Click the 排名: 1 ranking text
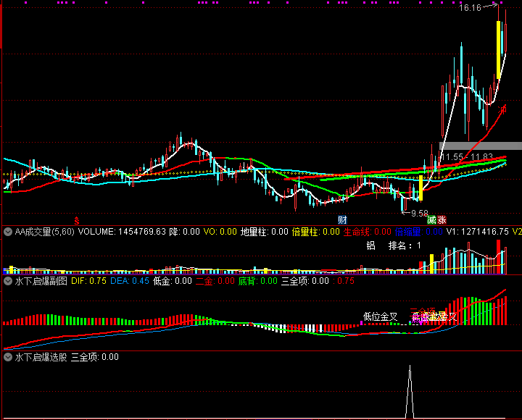The width and height of the screenshot is (522, 420). coord(405,245)
